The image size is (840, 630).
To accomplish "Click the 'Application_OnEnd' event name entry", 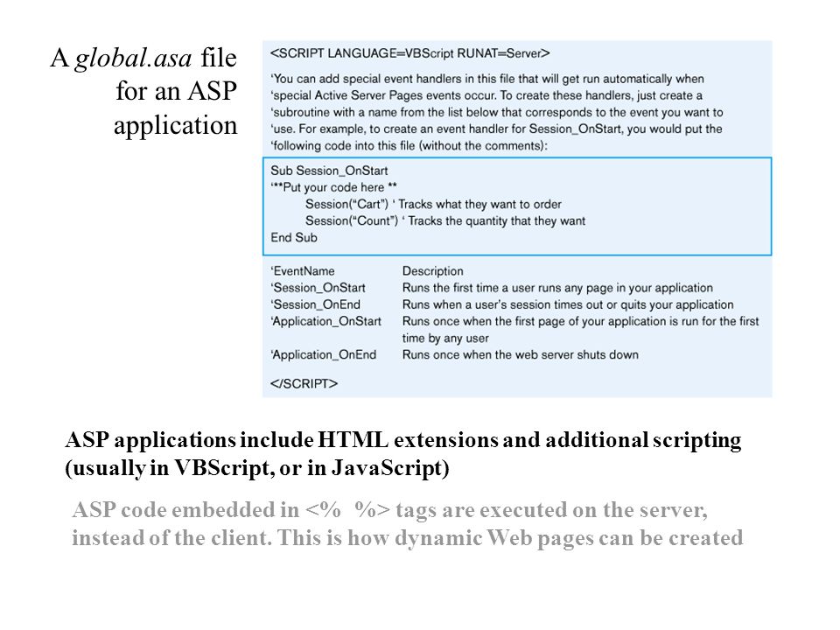I will (324, 354).
